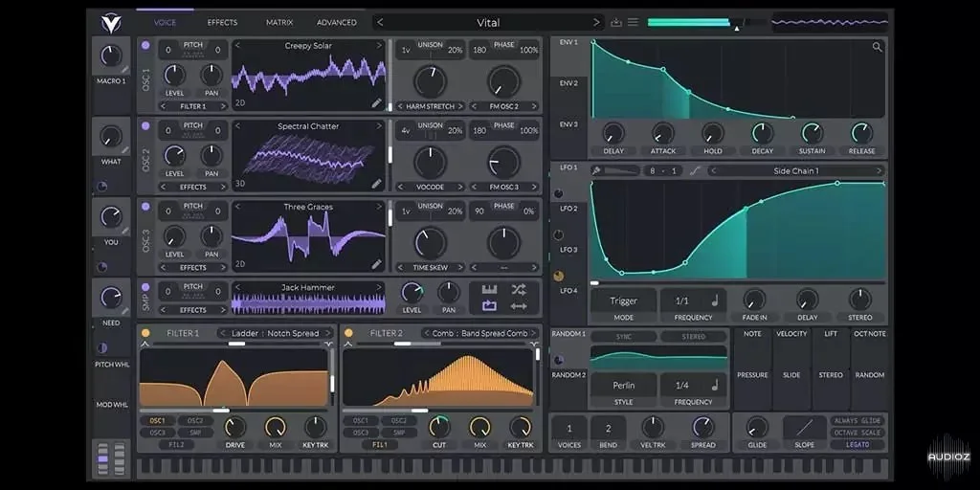Open the Comb : Band Spread Comb selector

point(479,333)
